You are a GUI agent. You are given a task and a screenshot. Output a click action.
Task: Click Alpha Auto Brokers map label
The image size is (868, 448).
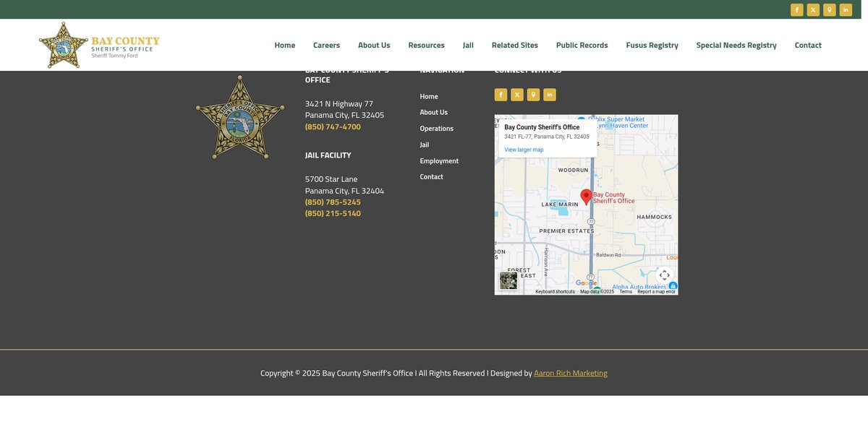point(640,287)
